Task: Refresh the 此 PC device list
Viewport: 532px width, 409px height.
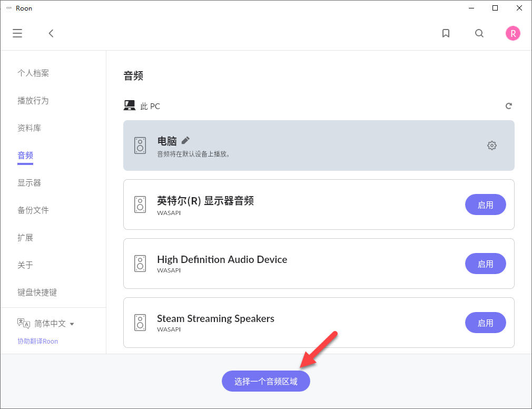Action: click(509, 106)
